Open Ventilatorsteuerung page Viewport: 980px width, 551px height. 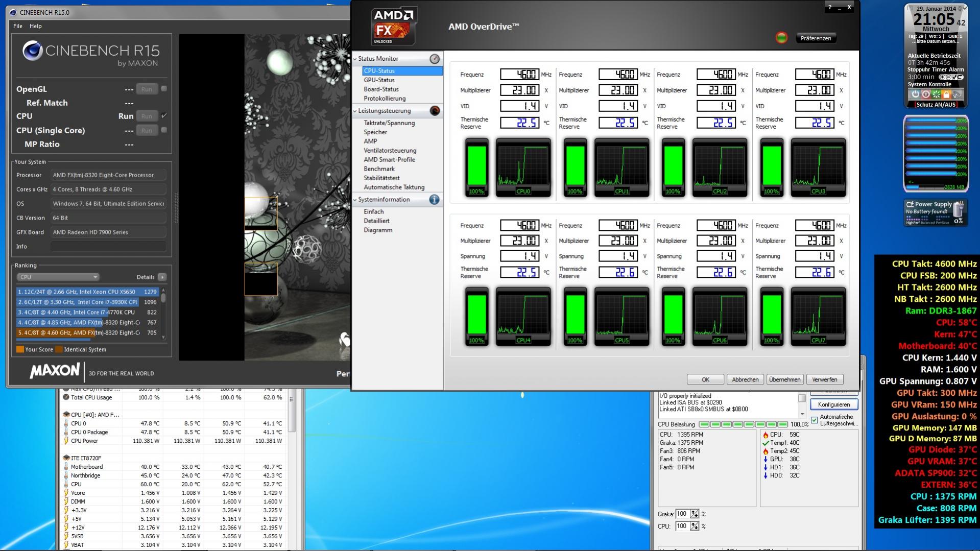pos(390,151)
